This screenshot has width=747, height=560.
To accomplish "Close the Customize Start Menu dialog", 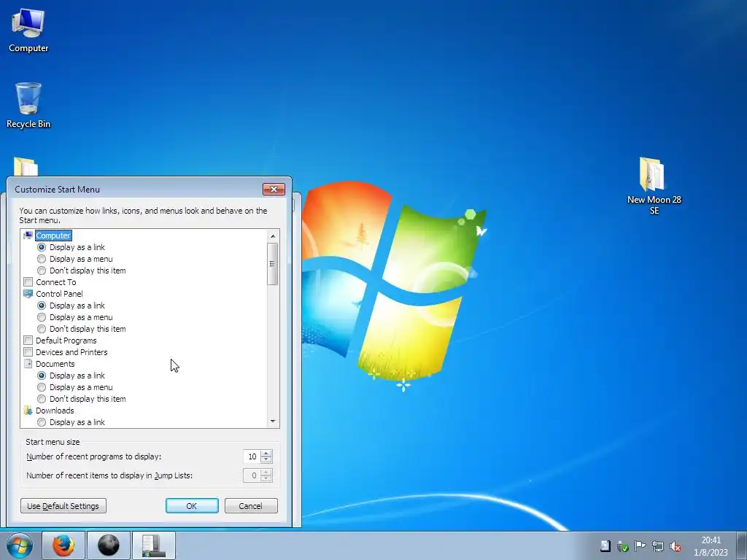I will 274,189.
